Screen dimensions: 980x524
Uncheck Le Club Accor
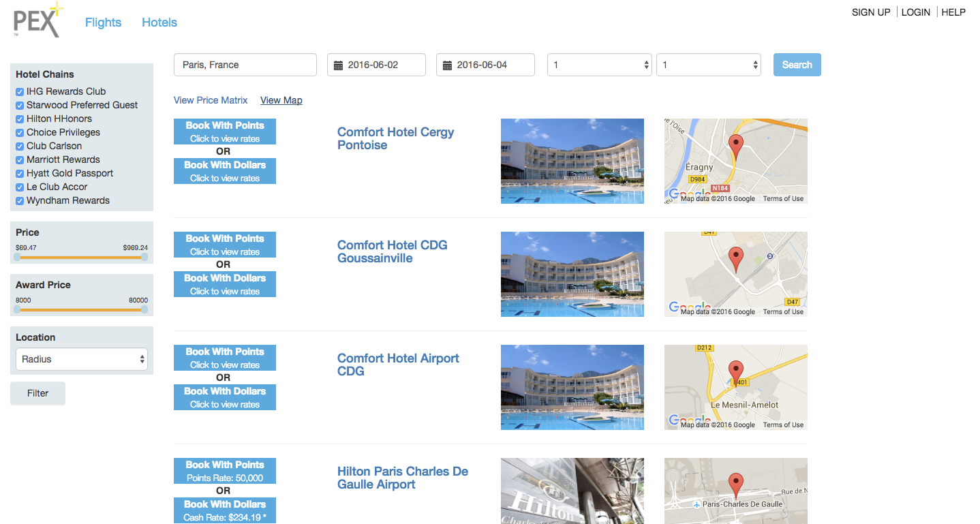tap(20, 187)
